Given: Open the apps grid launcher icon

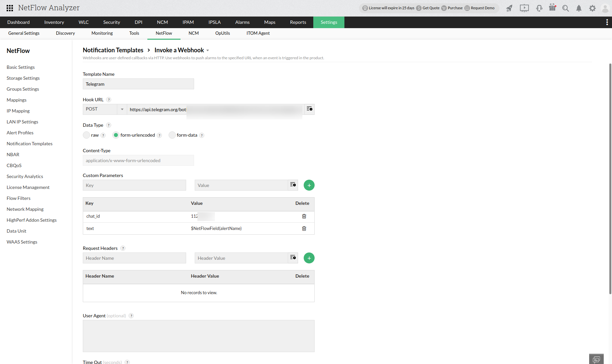Looking at the screenshot, I should 10,8.
